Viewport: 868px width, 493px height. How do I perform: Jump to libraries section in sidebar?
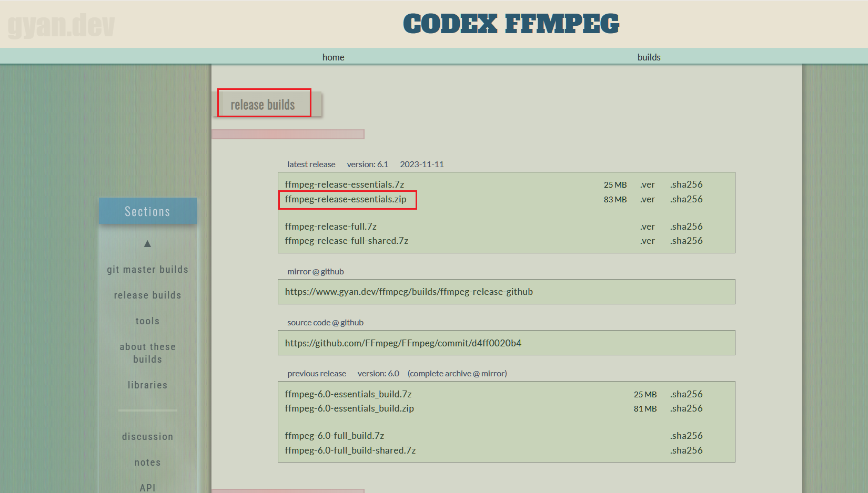(x=147, y=385)
